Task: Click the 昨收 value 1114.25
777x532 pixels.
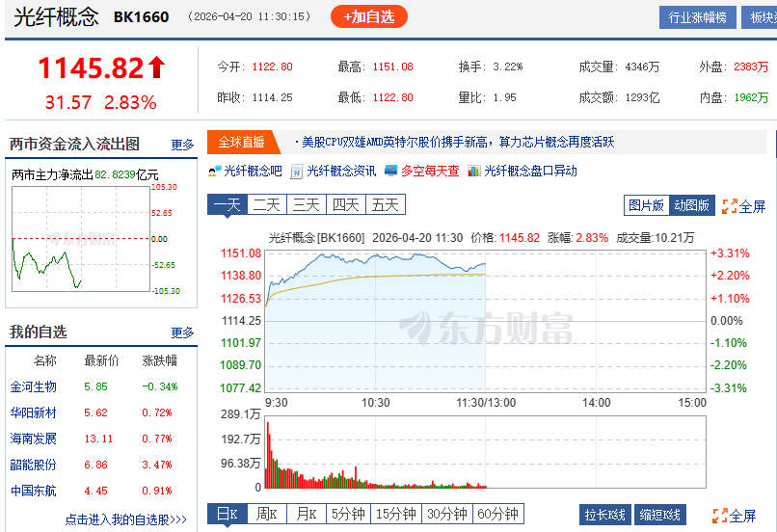Action: click(x=272, y=97)
